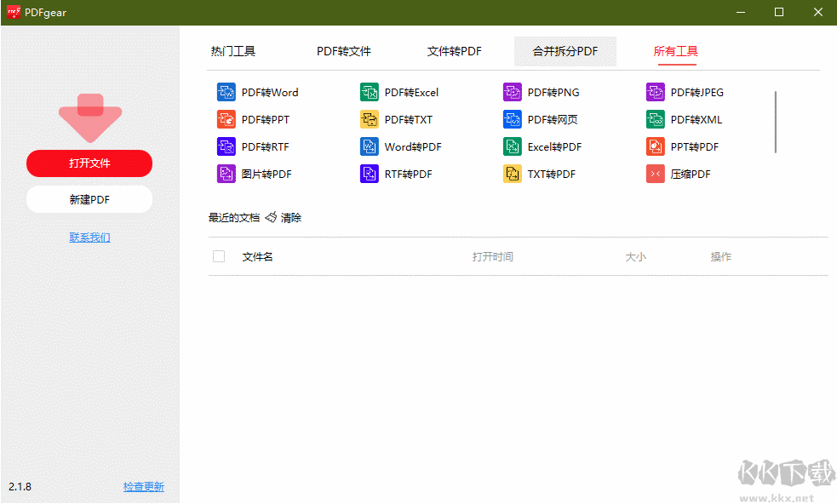Click the PDF转Word text label

270,92
